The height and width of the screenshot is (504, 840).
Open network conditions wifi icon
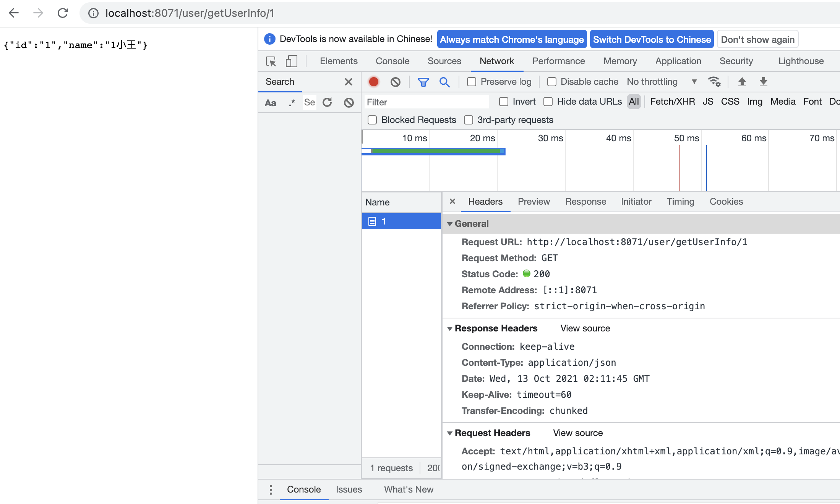[x=714, y=82]
